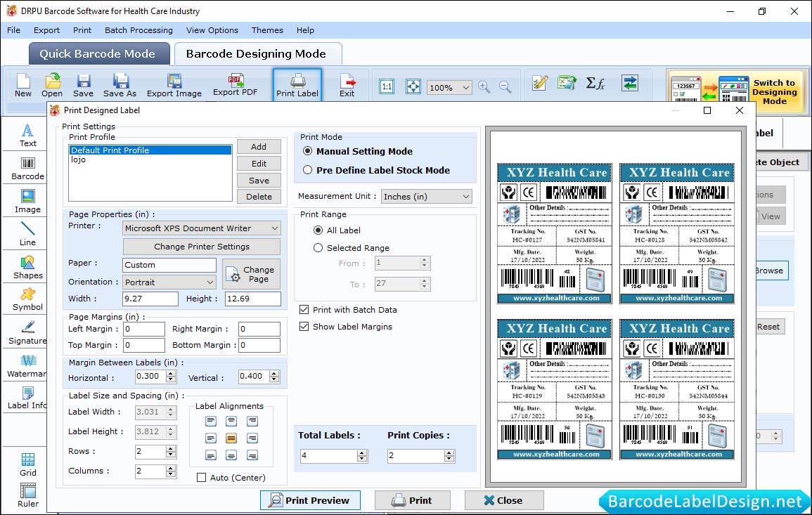Screen dimensions: 812x515
Task: Adjust the Total Labels spinner
Action: (363, 455)
